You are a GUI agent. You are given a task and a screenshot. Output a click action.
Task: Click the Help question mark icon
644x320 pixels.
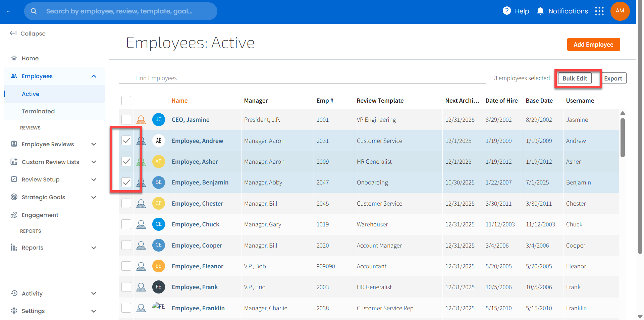(506, 11)
